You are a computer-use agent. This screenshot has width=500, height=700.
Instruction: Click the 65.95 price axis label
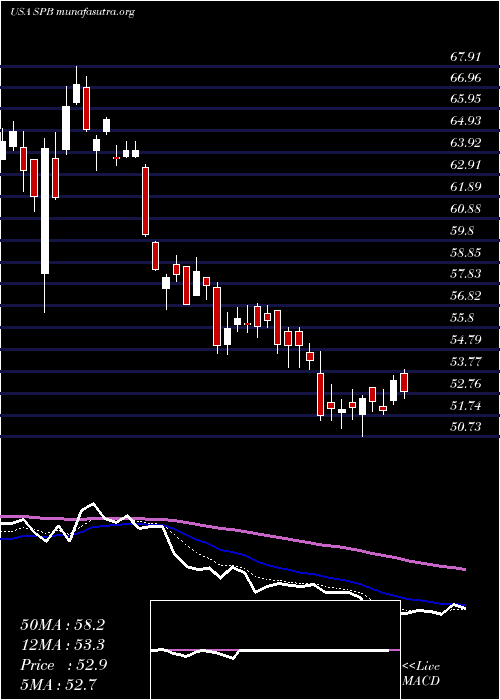(x=466, y=99)
